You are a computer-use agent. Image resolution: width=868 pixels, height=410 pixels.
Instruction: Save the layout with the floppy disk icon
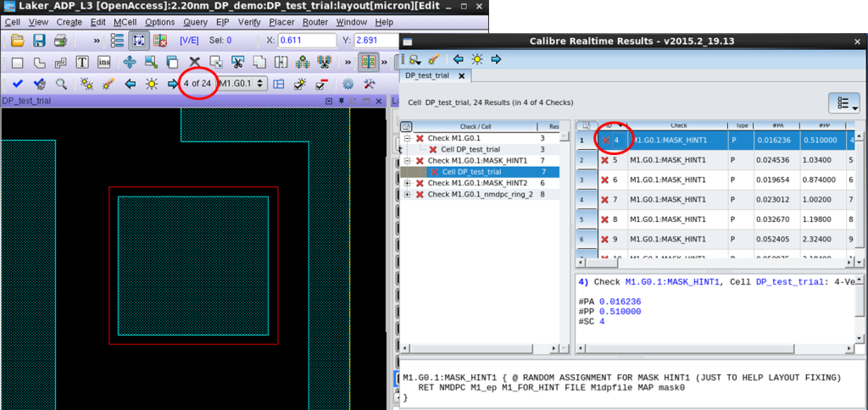[39, 41]
